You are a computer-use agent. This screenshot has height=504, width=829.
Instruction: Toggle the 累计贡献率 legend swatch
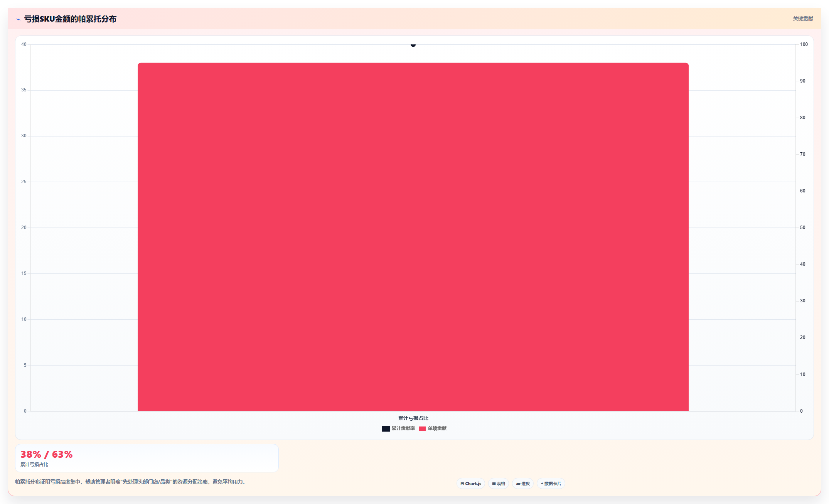pyautogui.click(x=386, y=428)
